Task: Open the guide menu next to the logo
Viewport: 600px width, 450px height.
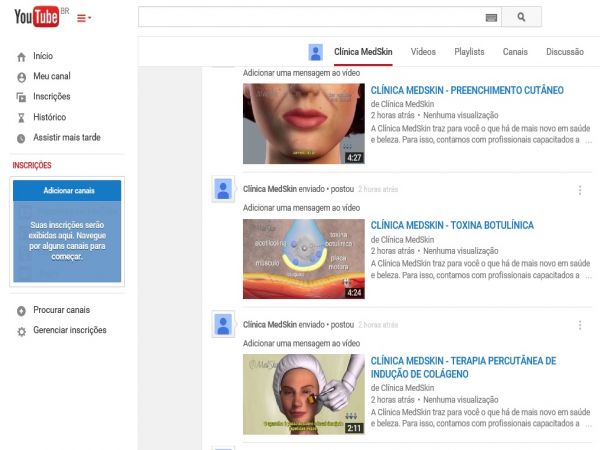Action: (x=83, y=18)
